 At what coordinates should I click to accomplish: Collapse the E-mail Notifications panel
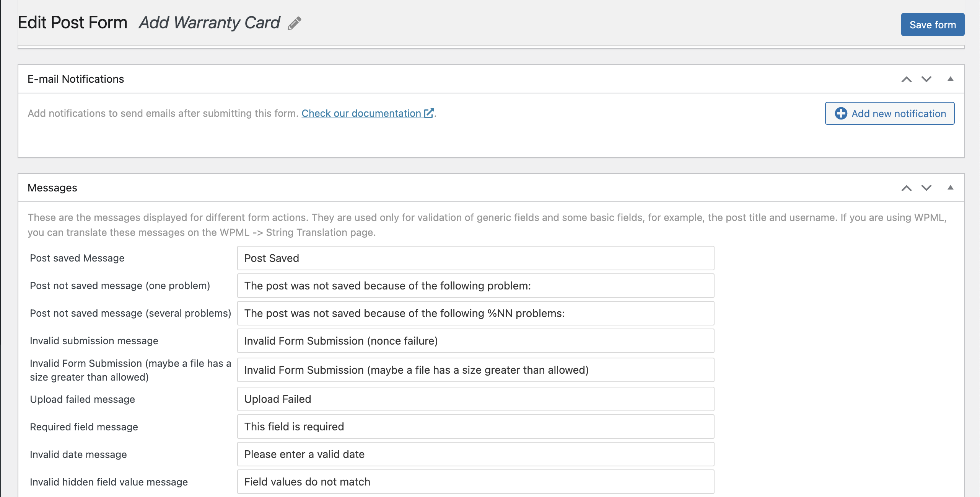click(x=950, y=79)
